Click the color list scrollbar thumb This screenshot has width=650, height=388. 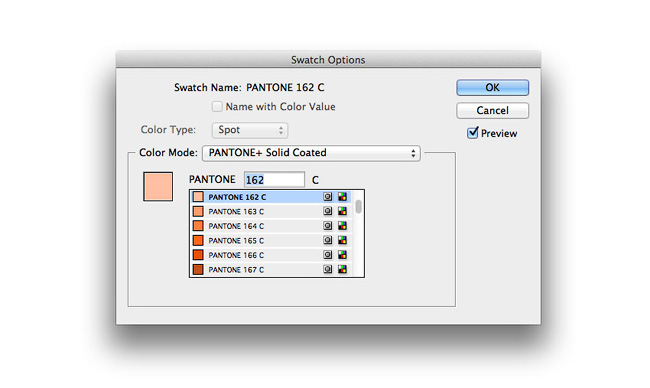click(359, 206)
